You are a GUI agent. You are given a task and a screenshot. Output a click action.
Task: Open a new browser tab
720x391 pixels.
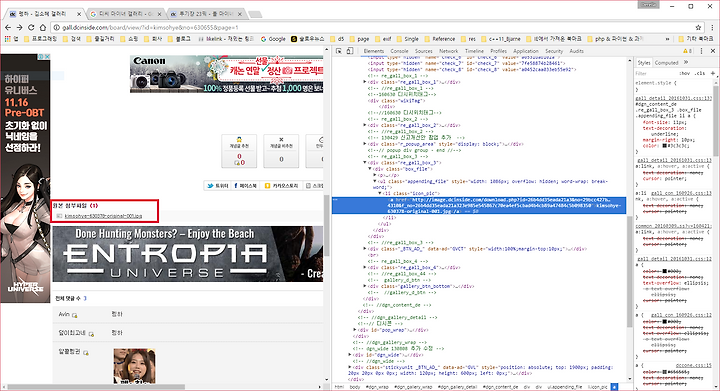(255, 14)
